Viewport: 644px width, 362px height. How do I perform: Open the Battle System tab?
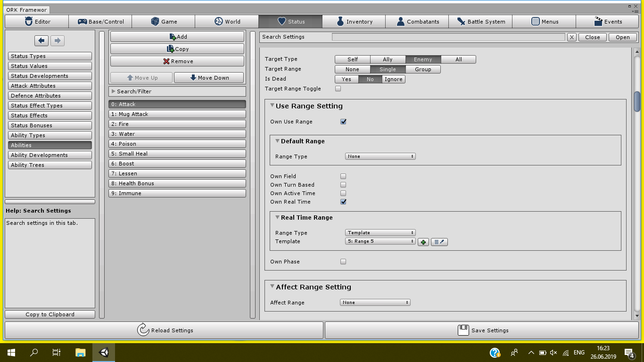pyautogui.click(x=480, y=22)
